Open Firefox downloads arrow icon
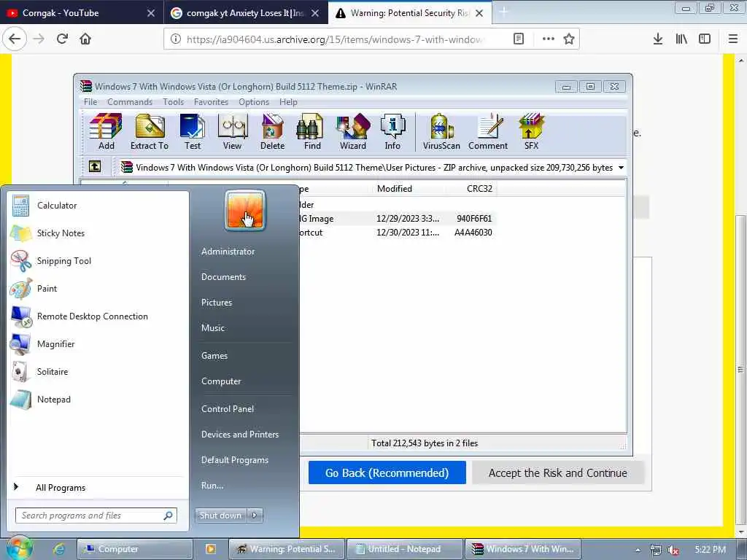 (x=658, y=39)
